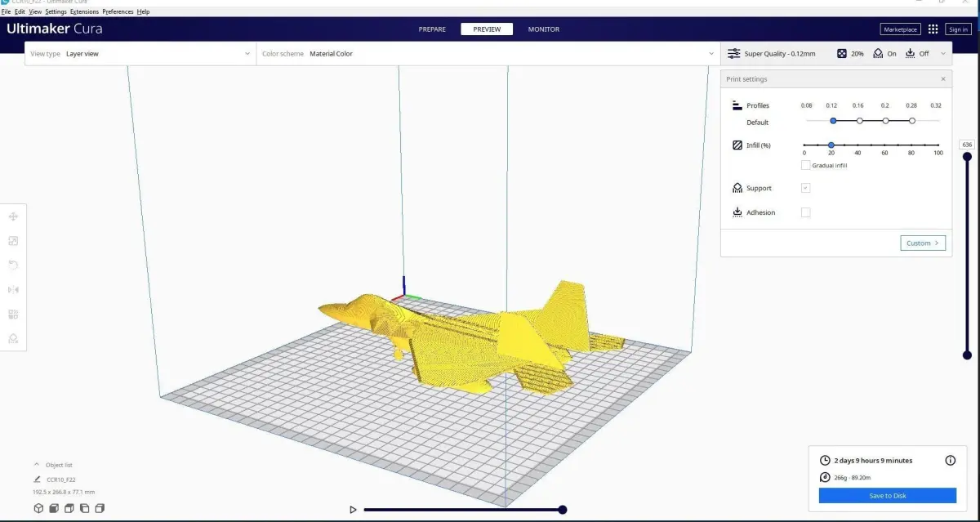Click the print time info icon
Viewport: 980px width, 522px height.
click(950, 461)
